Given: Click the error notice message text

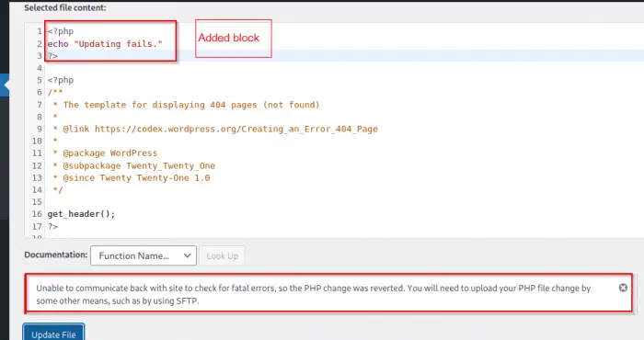Looking at the screenshot, I should [x=314, y=294].
